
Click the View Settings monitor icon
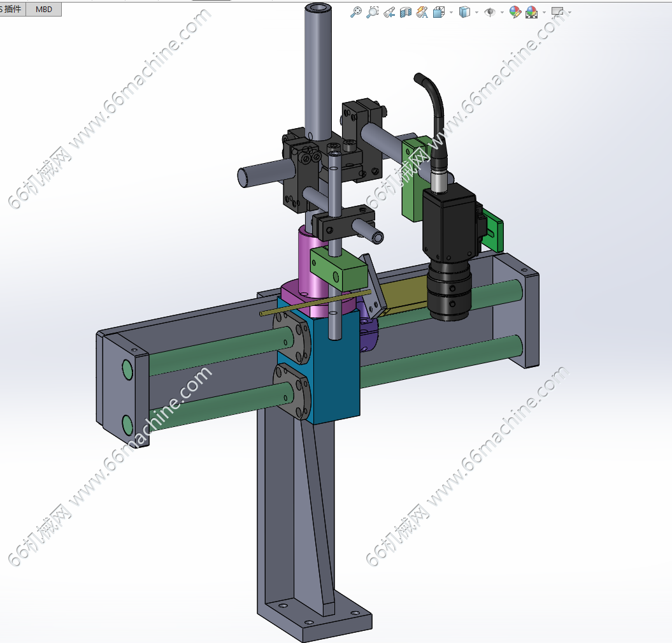coord(557,11)
